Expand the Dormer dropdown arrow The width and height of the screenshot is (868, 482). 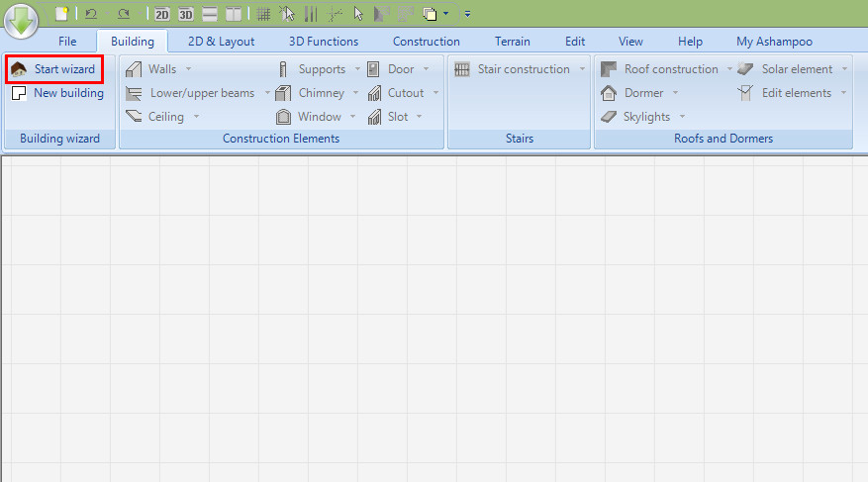point(675,93)
